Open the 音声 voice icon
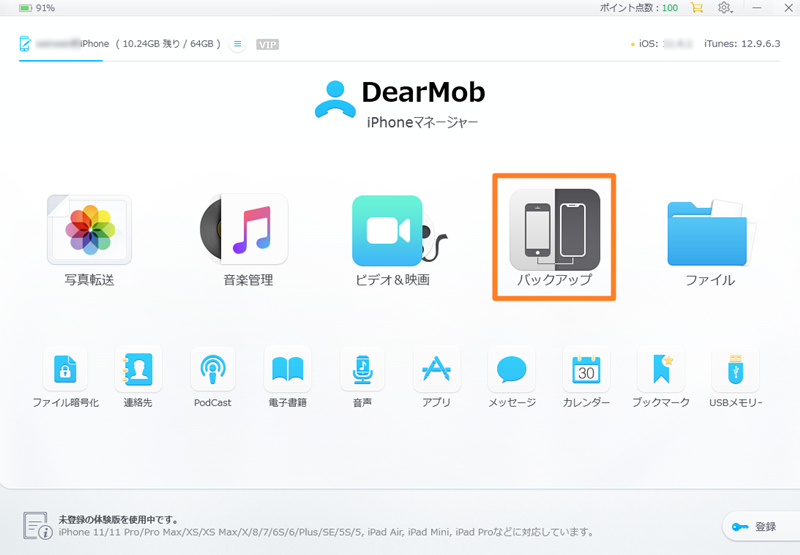The image size is (800, 555). [x=362, y=369]
